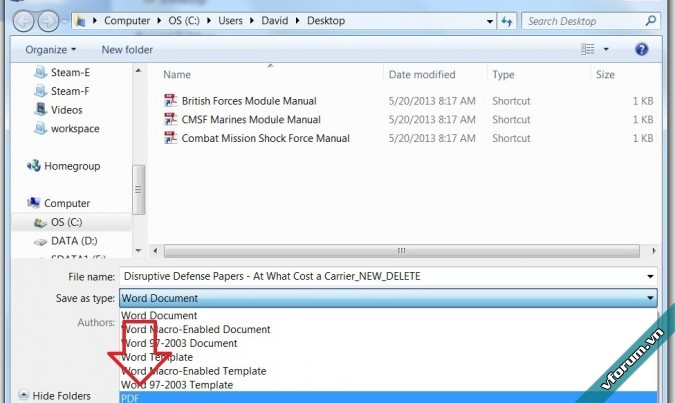675x403 pixels.
Task: Open the Organize dropdown menu
Action: coord(51,50)
